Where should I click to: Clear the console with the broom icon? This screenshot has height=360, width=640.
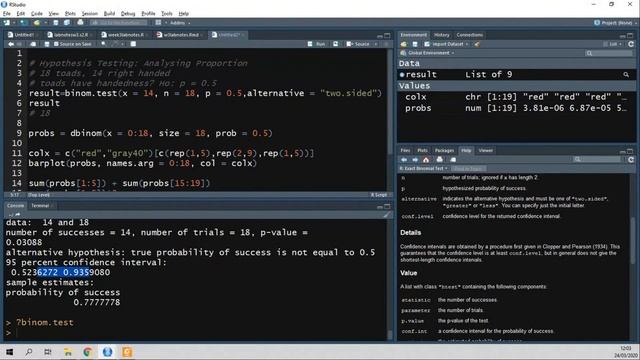click(386, 215)
